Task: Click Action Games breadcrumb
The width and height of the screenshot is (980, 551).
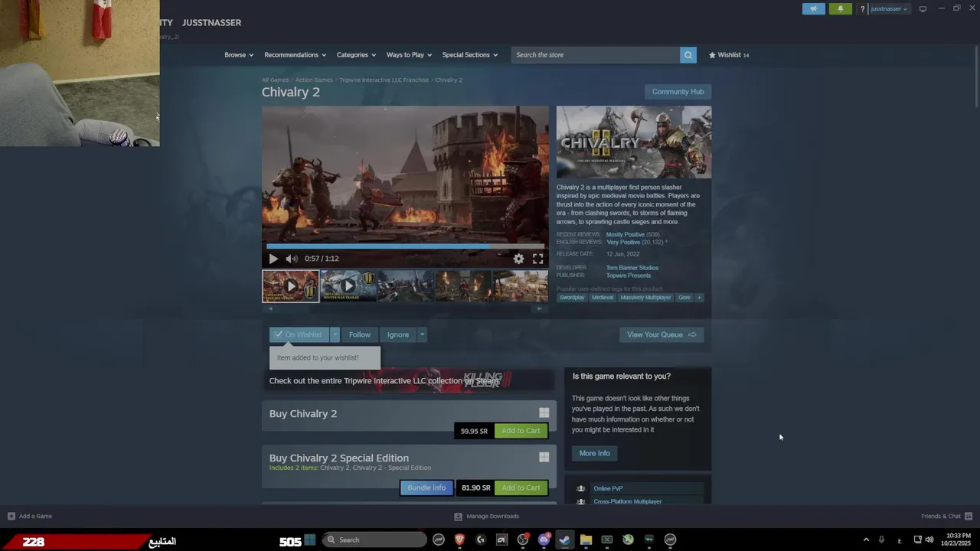Action: pos(314,80)
